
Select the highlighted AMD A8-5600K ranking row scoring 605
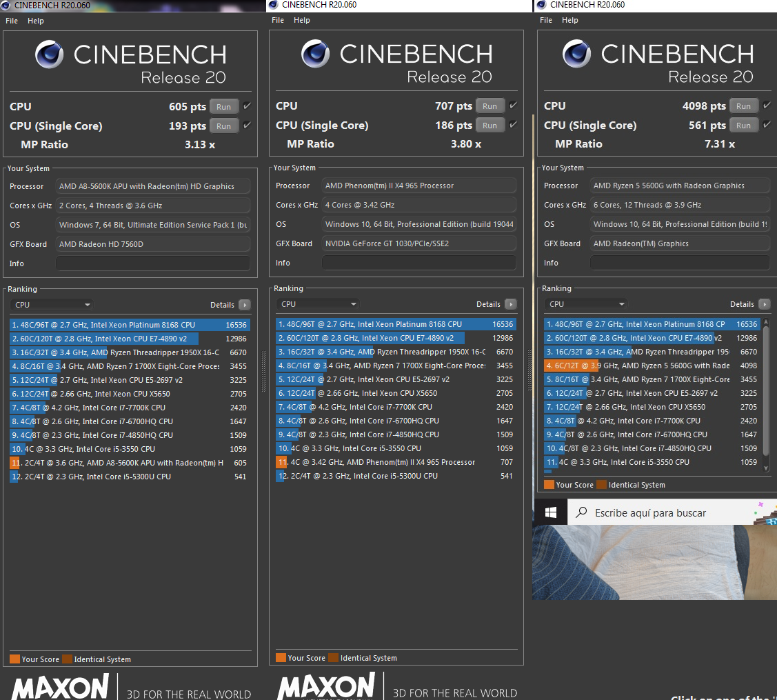pos(130,463)
